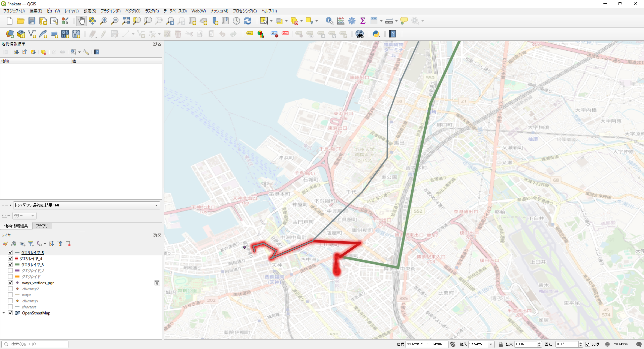Collapse the OpenStreetMap layer tree arrow
Image resolution: width=644 pixels, height=349 pixels.
tap(4, 313)
